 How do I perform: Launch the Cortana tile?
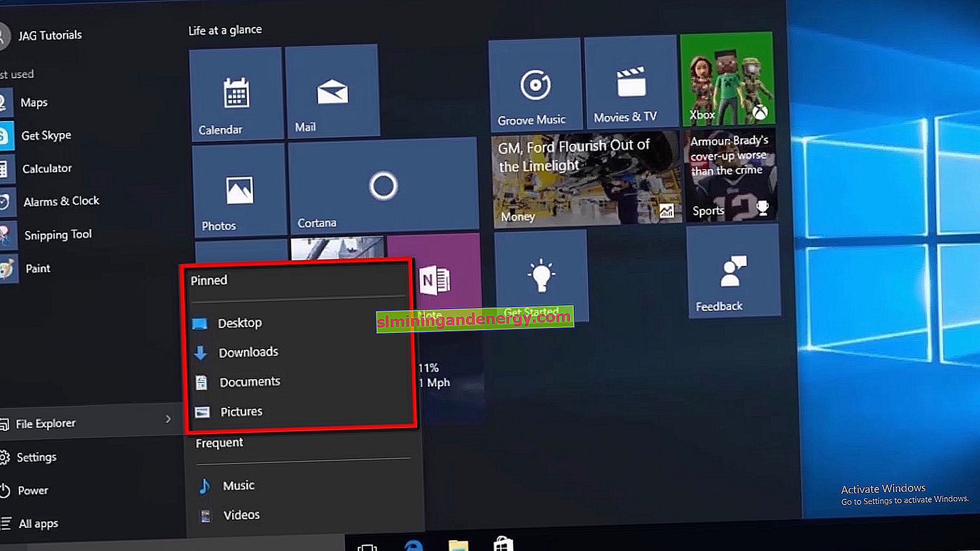384,186
